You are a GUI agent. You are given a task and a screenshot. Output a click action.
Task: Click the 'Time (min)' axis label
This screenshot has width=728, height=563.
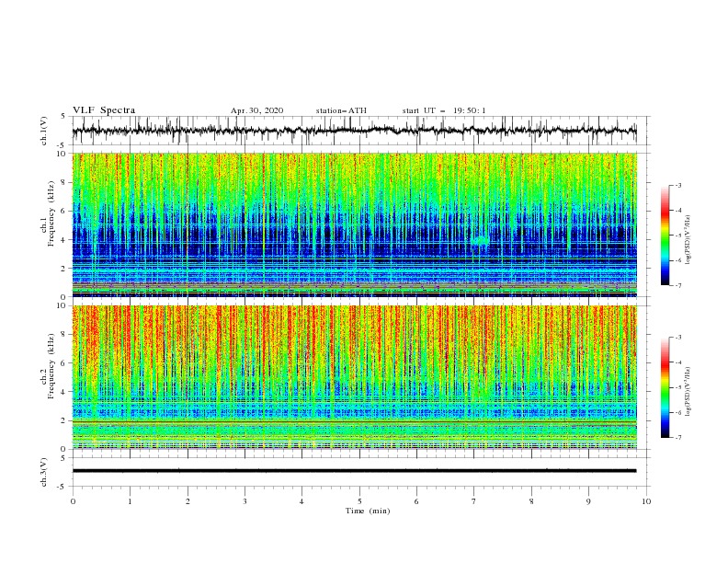[x=368, y=511]
